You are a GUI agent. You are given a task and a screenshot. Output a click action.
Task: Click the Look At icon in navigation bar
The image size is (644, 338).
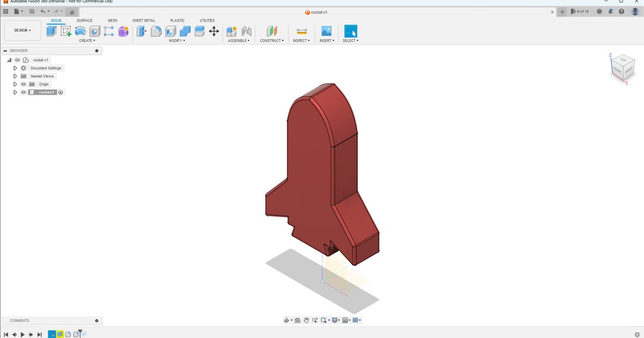point(297,320)
